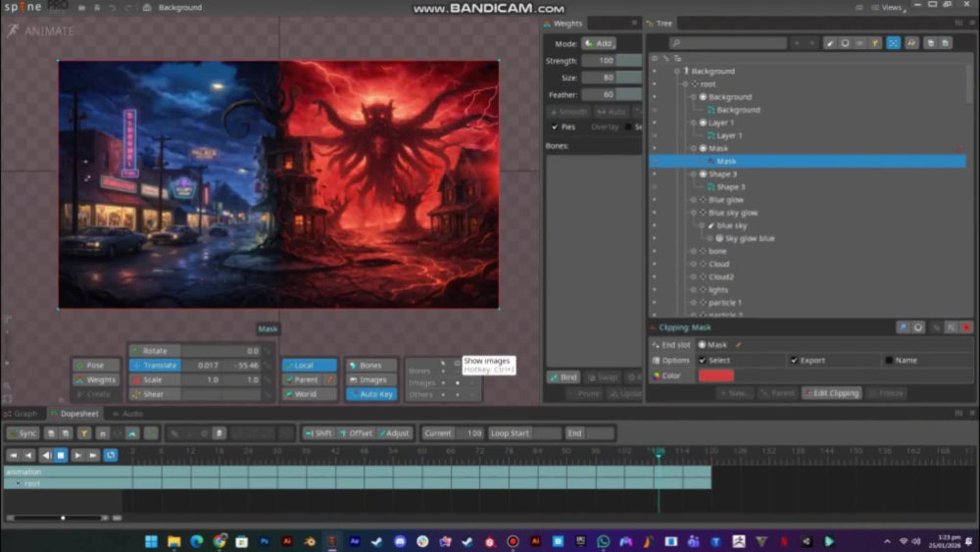Collapse the Mask slot node

693,148
